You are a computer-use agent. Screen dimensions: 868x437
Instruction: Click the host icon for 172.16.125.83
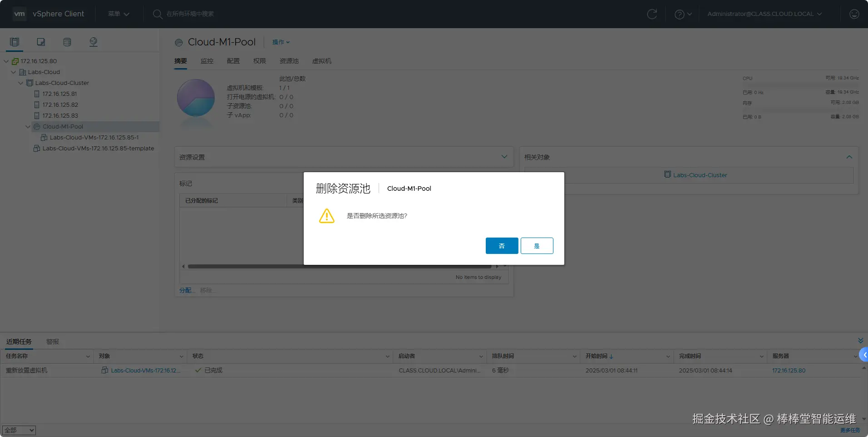pyautogui.click(x=37, y=116)
